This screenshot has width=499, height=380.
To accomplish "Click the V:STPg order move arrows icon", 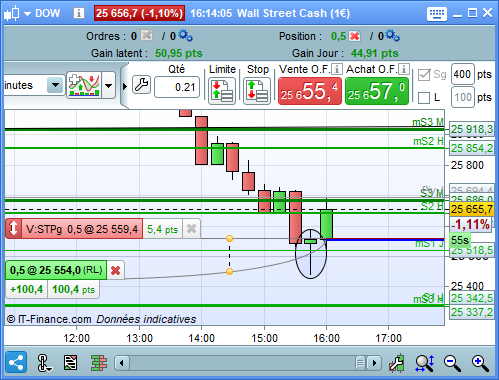I will point(13,229).
